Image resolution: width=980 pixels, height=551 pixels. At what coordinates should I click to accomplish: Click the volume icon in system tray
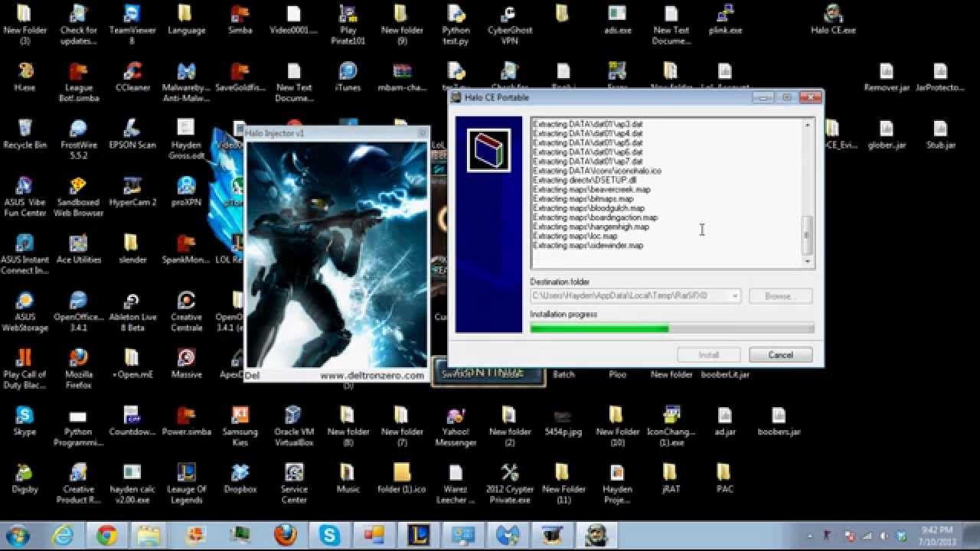(x=884, y=536)
